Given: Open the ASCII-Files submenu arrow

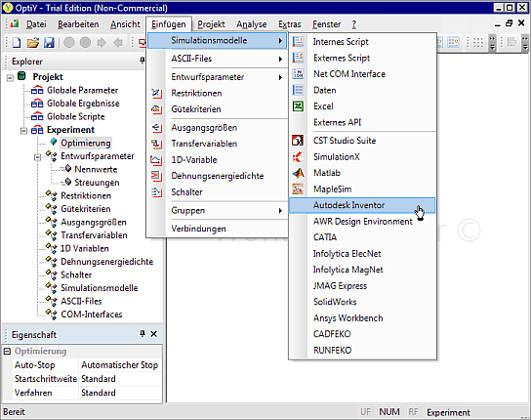Looking at the screenshot, I should 280,59.
